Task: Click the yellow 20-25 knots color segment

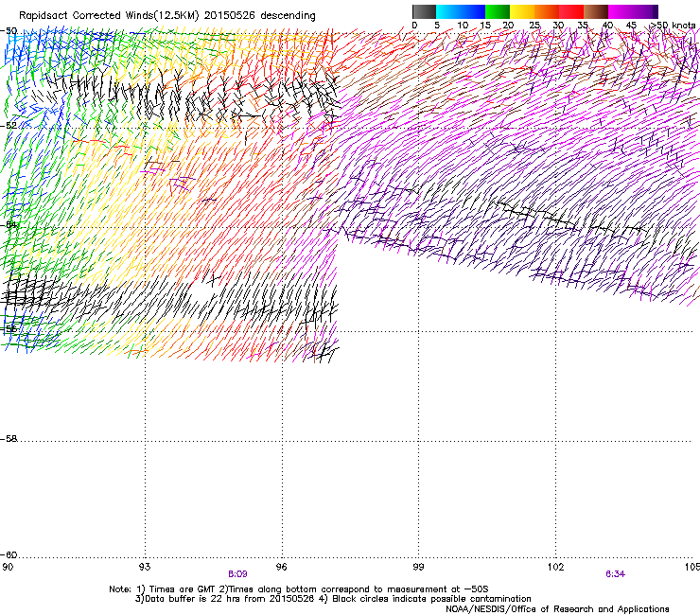Action: point(522,11)
